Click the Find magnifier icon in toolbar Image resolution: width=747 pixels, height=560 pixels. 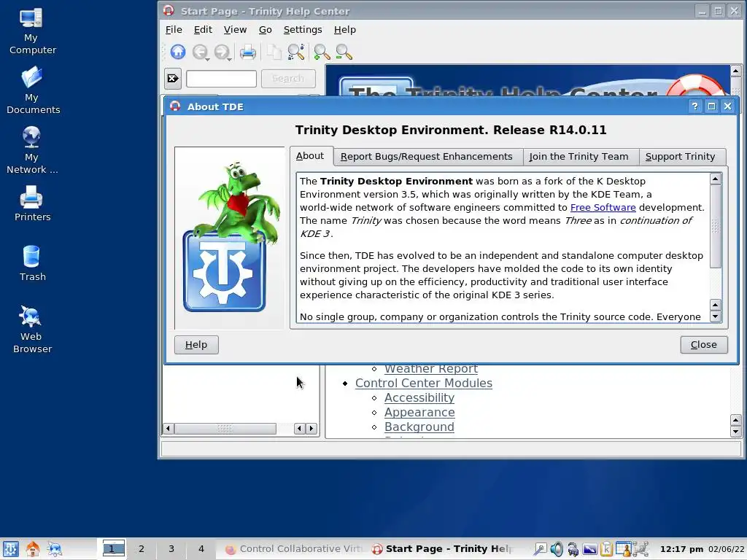point(296,52)
